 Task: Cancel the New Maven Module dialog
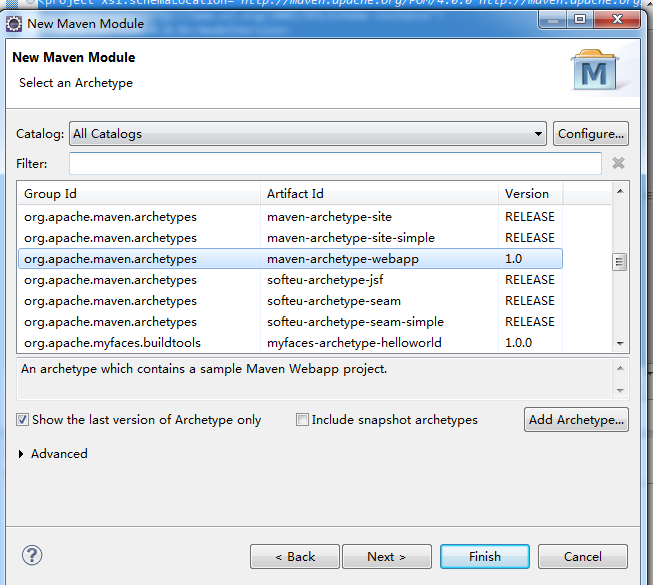click(583, 556)
